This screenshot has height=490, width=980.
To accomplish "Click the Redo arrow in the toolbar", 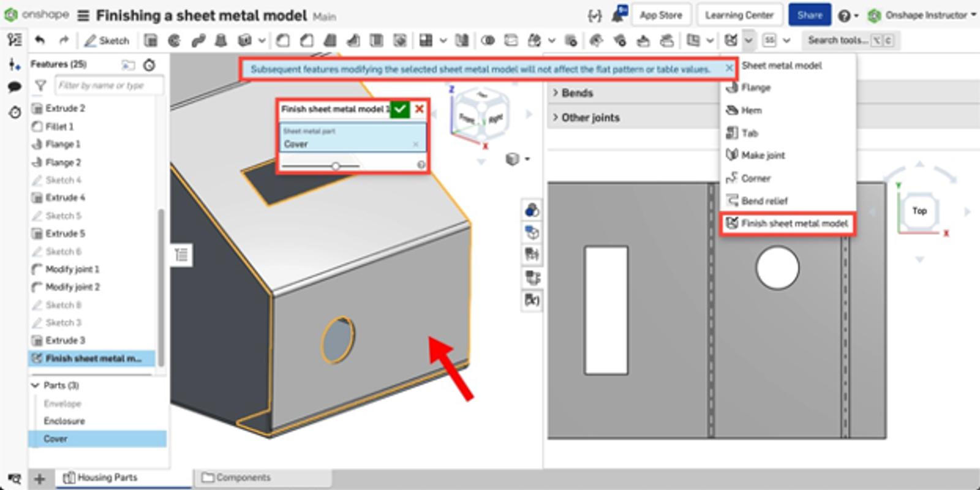I will (x=64, y=40).
